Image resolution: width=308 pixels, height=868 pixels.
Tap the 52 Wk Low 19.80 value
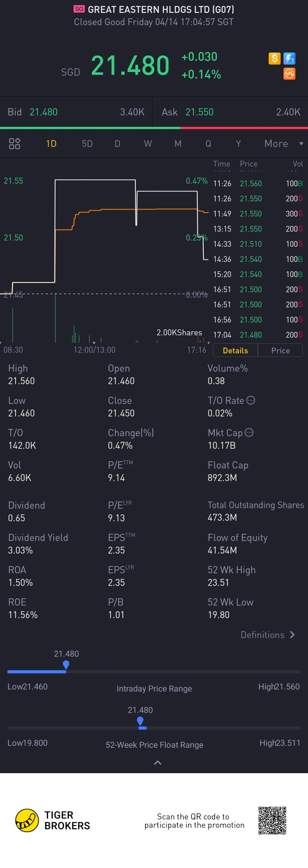pos(218,615)
